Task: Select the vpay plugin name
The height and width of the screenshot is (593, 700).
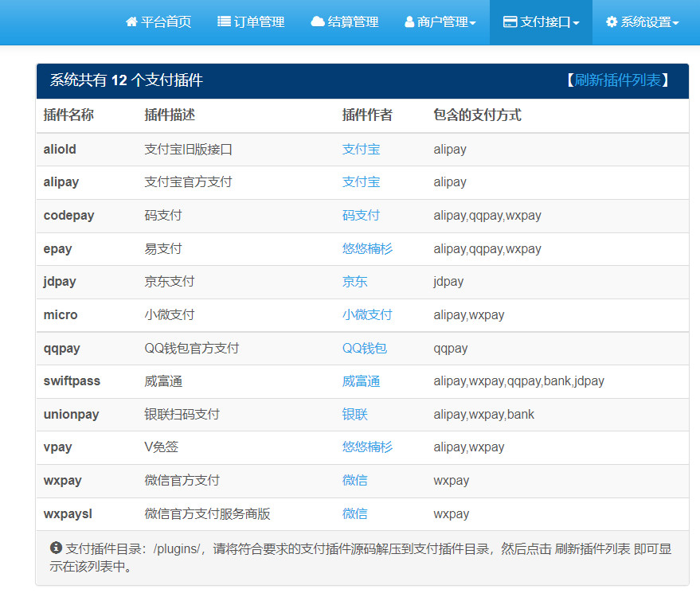Action: point(57,447)
